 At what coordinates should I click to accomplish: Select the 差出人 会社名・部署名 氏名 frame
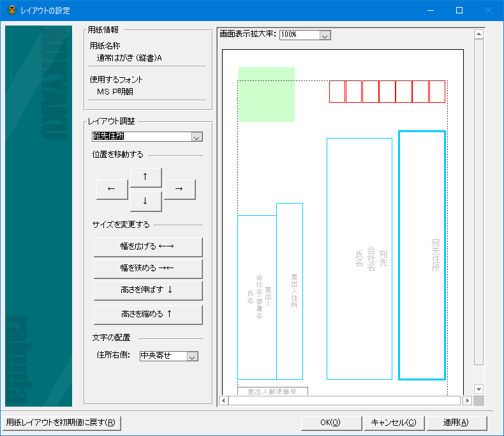pos(257,297)
